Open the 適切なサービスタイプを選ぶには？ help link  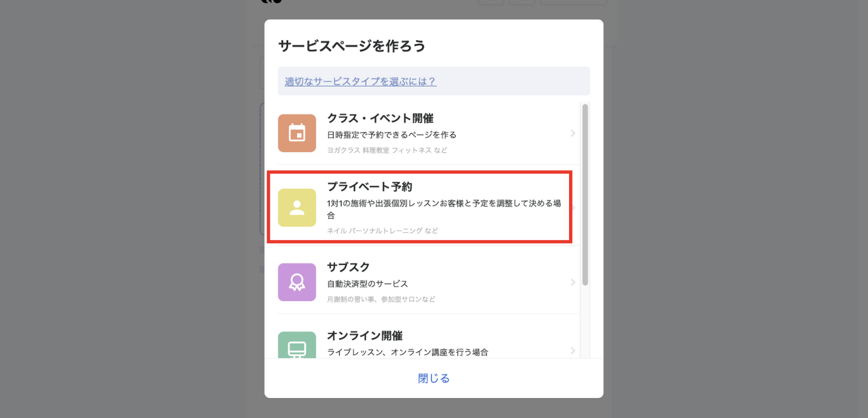tap(360, 81)
